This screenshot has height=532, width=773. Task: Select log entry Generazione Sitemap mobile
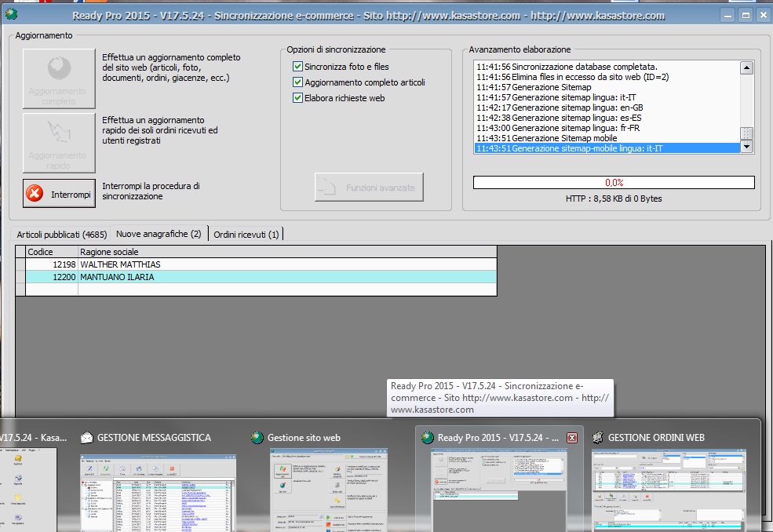pos(607,138)
